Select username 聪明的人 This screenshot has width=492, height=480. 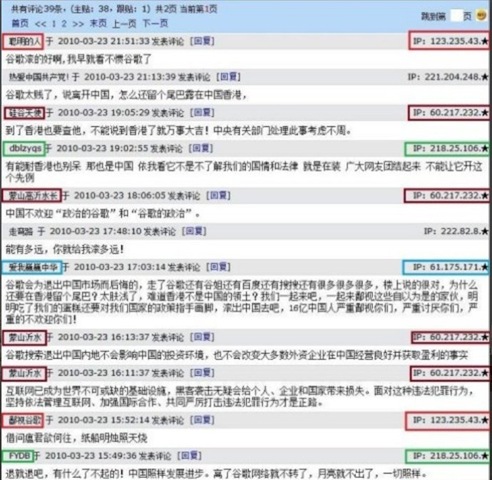point(25,41)
